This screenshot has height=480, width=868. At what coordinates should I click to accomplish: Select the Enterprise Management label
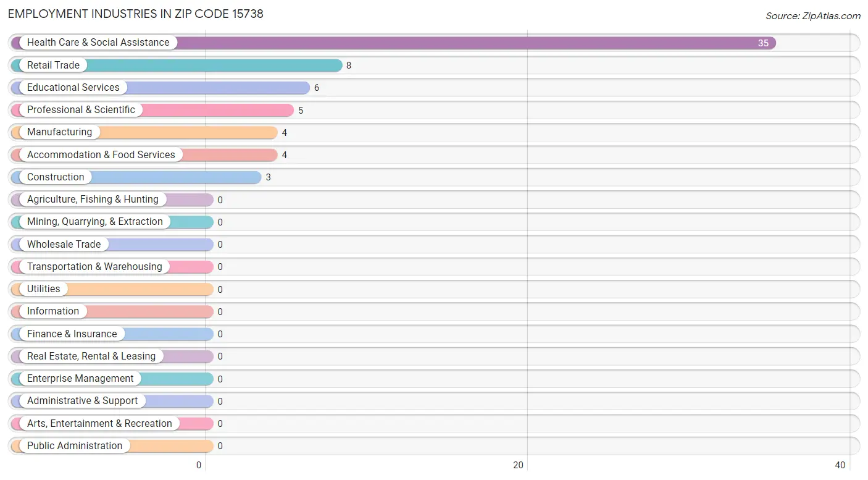point(80,379)
